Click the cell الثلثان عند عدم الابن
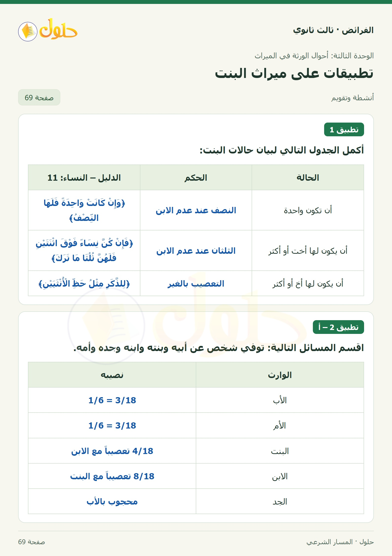 196,251
